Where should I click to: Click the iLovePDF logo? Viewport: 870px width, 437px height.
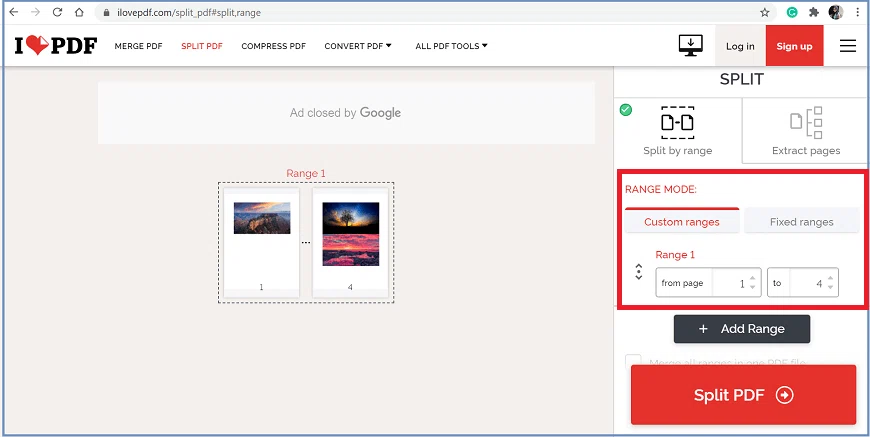[x=55, y=46]
